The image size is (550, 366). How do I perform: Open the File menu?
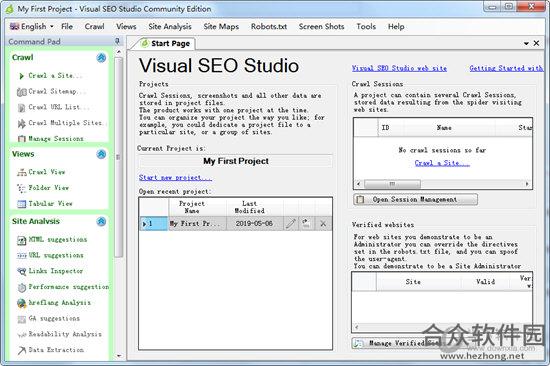pos(67,27)
